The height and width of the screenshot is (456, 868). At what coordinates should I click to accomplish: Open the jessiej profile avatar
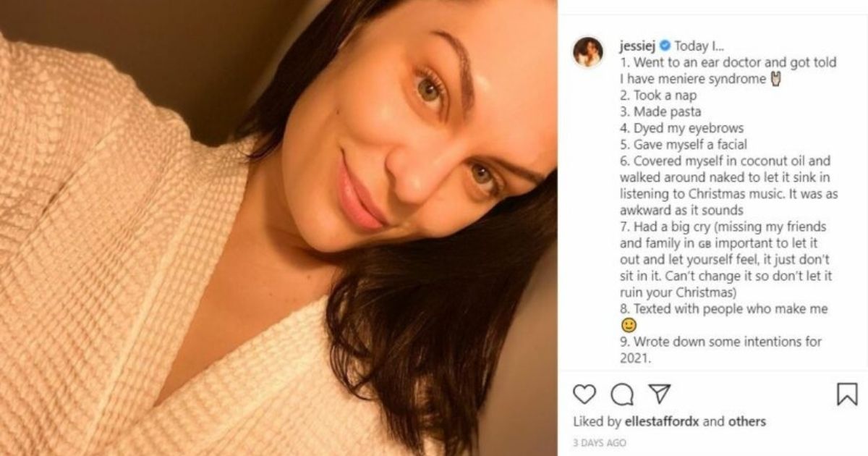(588, 52)
